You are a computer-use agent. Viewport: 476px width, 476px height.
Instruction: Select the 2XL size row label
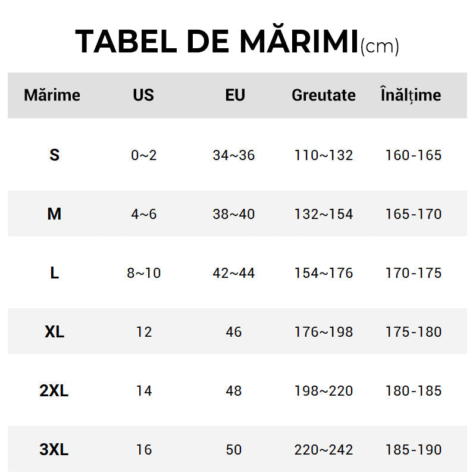point(54,390)
